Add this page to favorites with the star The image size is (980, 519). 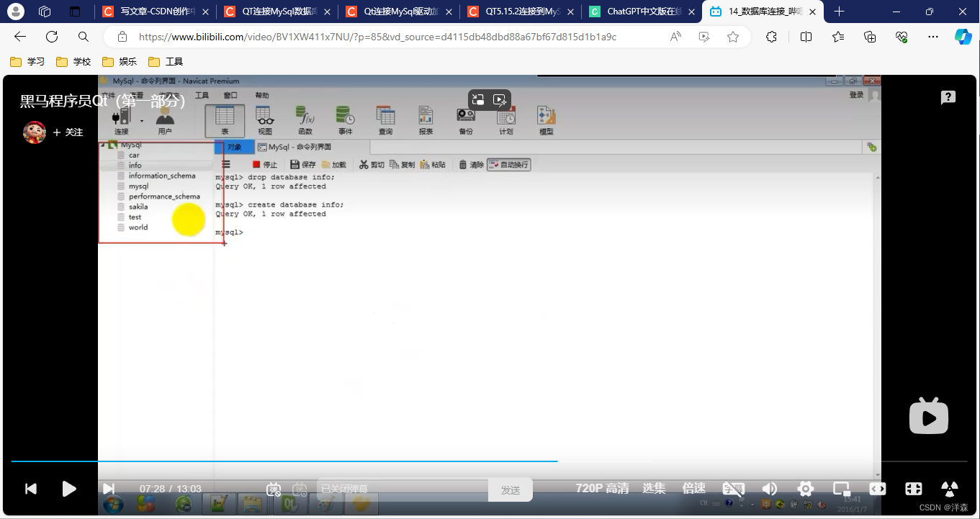733,37
